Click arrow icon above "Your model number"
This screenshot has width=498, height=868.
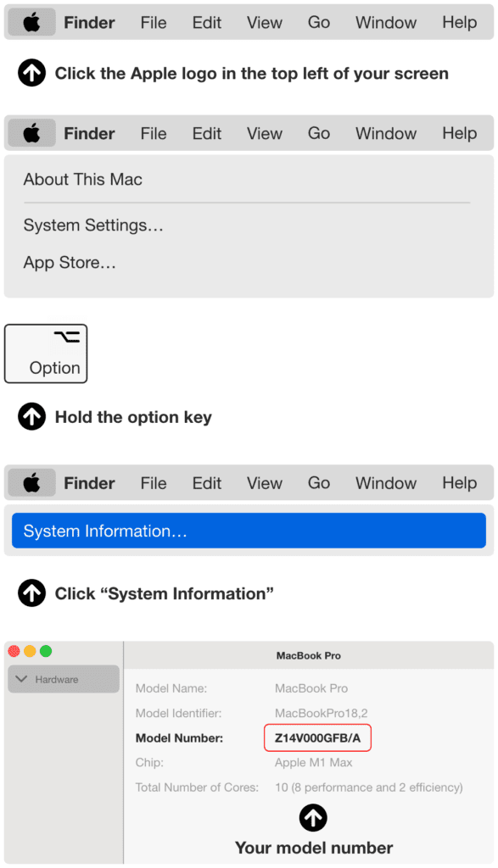313,818
